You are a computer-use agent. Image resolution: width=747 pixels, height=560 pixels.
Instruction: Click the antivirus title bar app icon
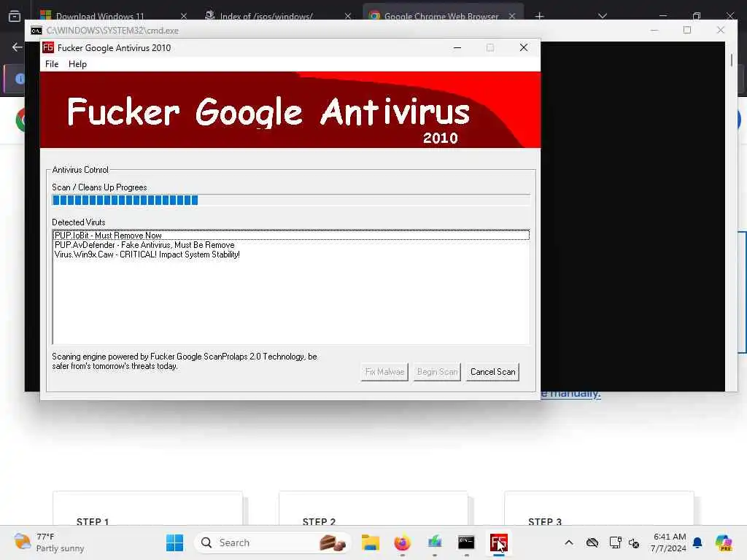48,47
